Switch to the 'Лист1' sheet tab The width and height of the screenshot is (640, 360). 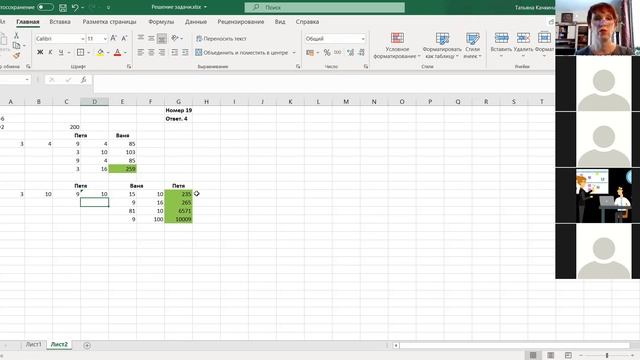[x=33, y=344]
